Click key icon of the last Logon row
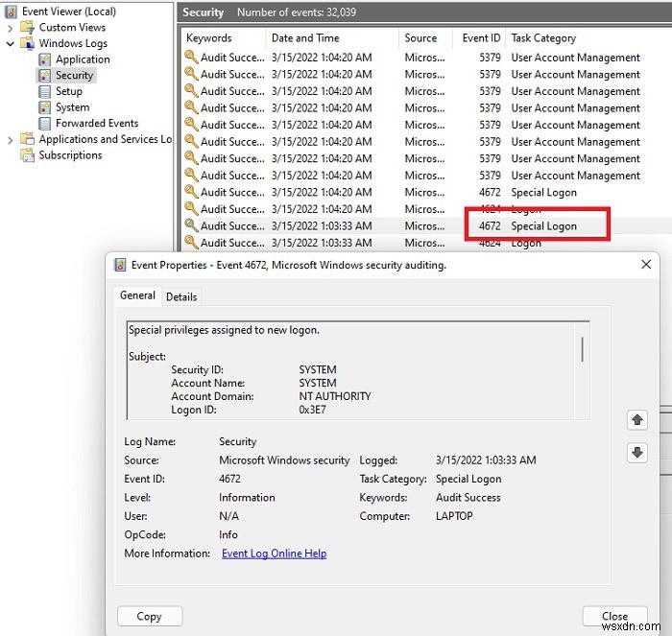The height and width of the screenshot is (636, 672). coord(191,242)
